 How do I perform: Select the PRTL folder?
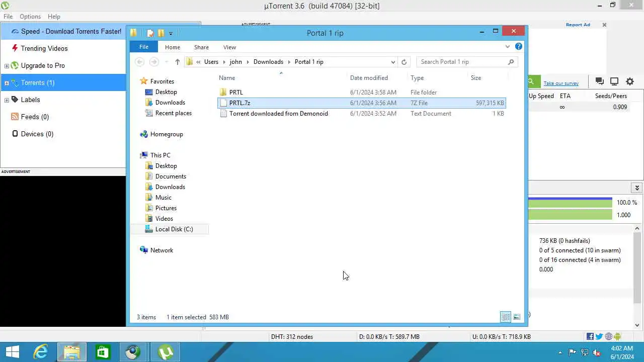(x=236, y=93)
